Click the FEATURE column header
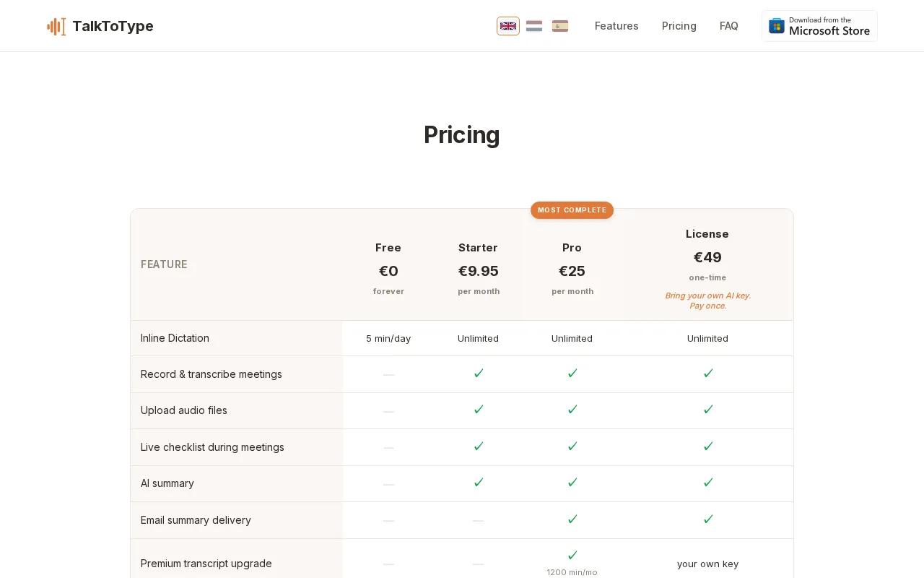The height and width of the screenshot is (578, 924). point(164,264)
